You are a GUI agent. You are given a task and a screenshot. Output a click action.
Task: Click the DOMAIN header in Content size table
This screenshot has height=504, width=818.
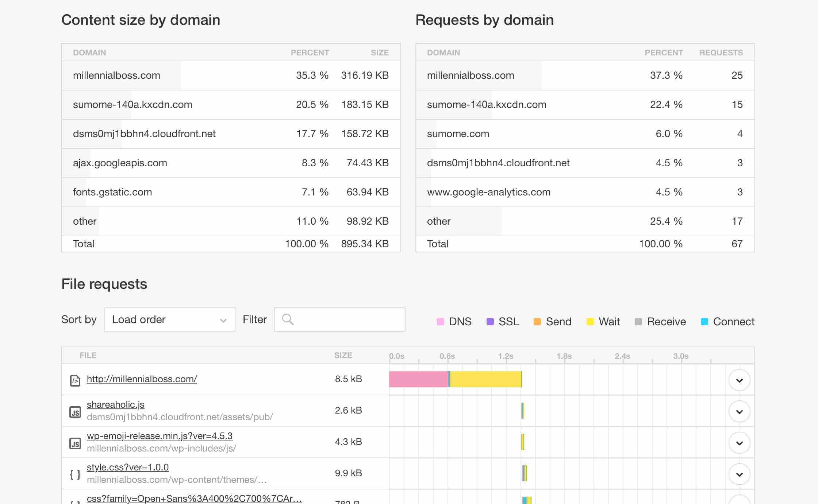tap(89, 53)
